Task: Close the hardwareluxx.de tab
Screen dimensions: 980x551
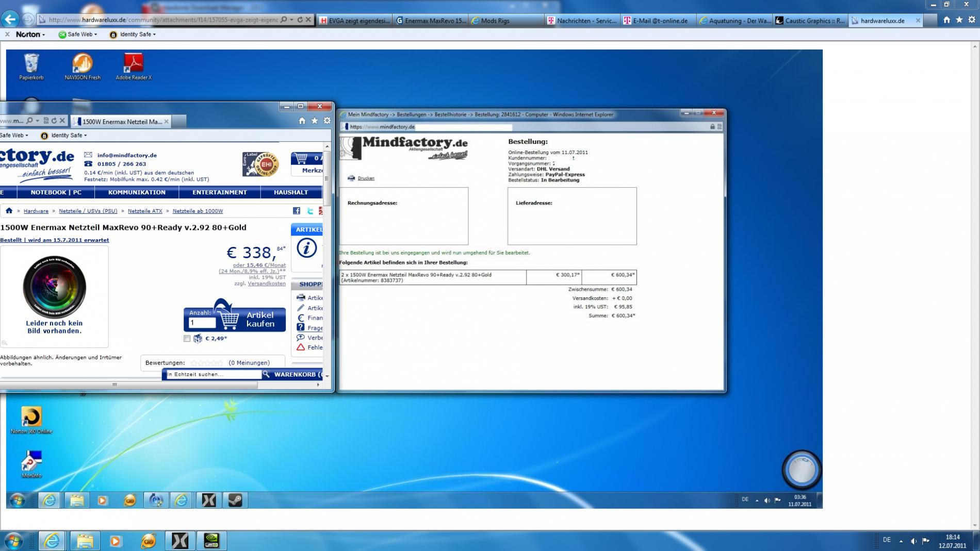Action: point(918,21)
